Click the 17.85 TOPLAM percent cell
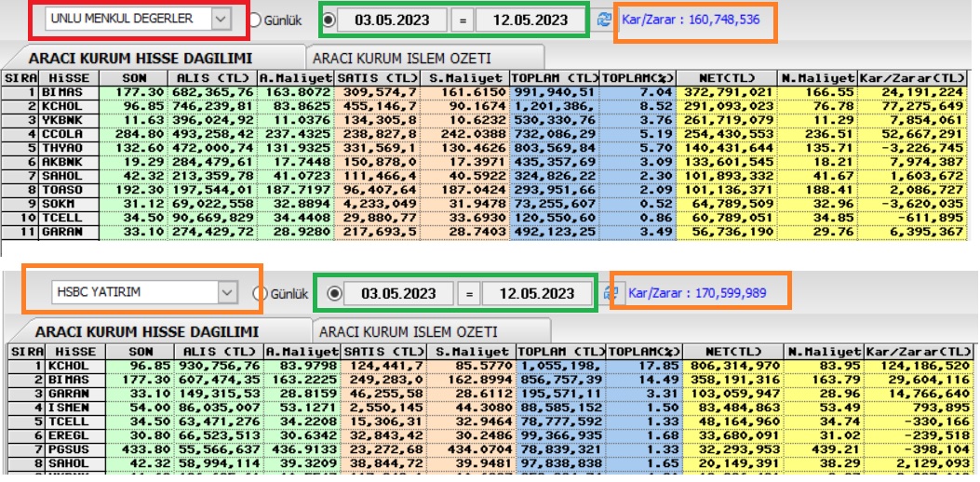 (644, 367)
